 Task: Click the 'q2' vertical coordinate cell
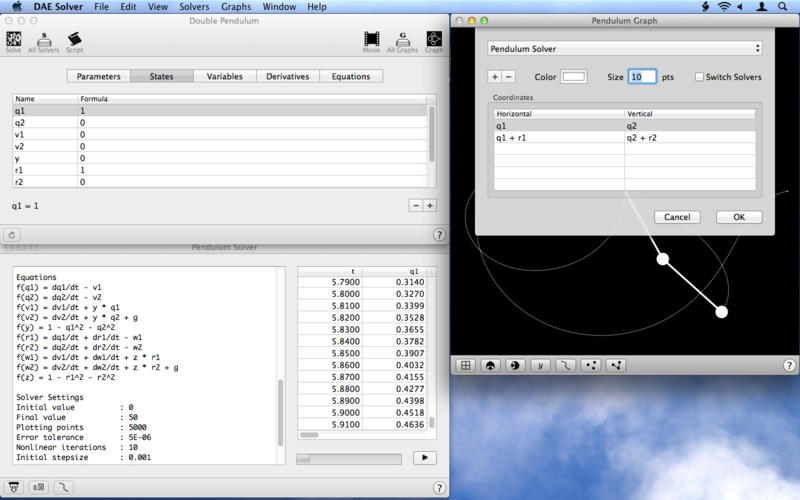690,126
